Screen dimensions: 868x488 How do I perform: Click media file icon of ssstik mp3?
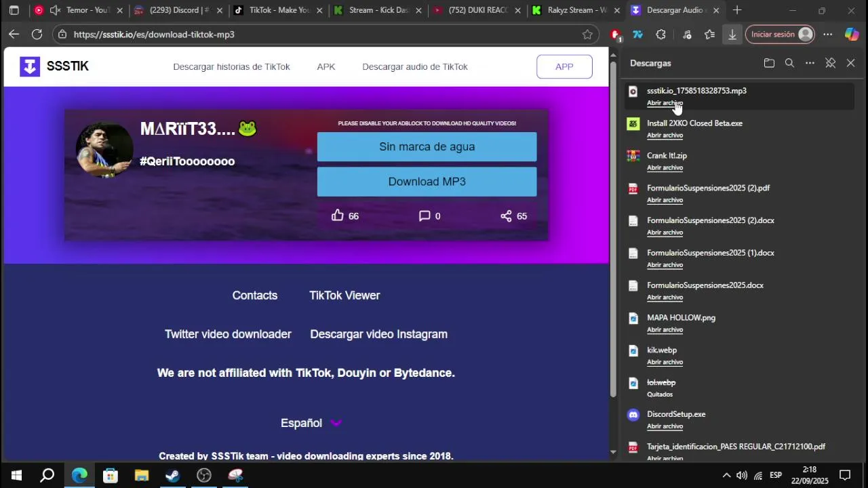click(x=633, y=91)
